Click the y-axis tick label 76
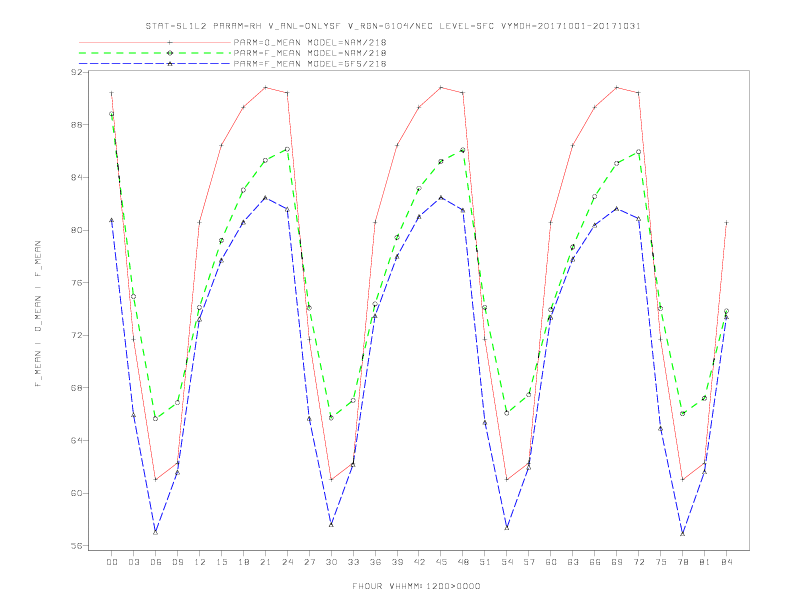Image resolution: width=792 pixels, height=612 pixels. click(x=76, y=283)
